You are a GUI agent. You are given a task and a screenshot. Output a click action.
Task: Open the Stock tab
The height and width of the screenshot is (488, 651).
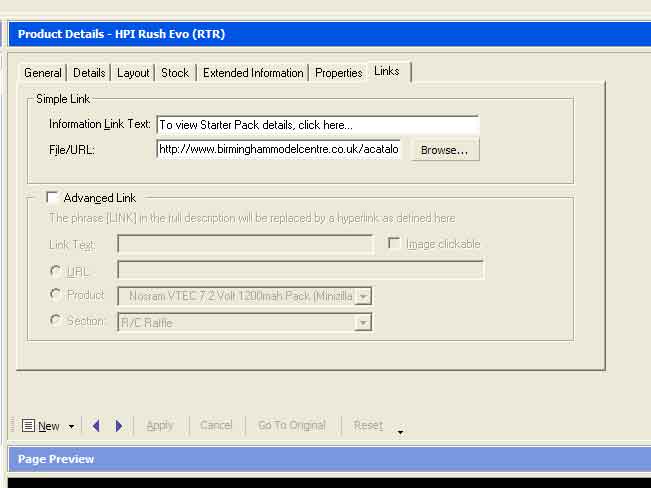point(175,73)
